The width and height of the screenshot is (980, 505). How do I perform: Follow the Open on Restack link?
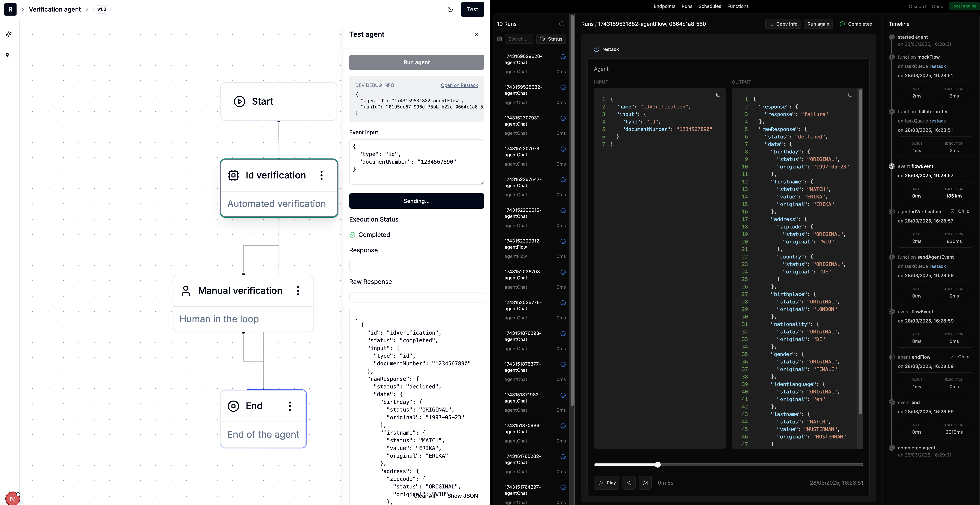(459, 85)
